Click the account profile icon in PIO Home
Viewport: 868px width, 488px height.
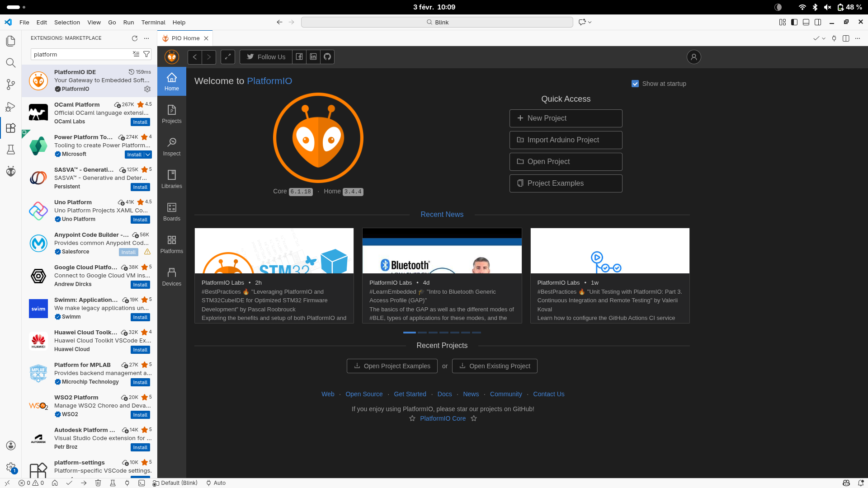pyautogui.click(x=693, y=57)
